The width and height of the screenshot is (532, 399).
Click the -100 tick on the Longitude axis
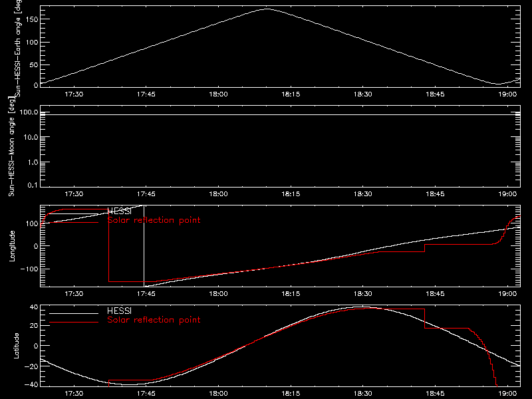point(29,269)
